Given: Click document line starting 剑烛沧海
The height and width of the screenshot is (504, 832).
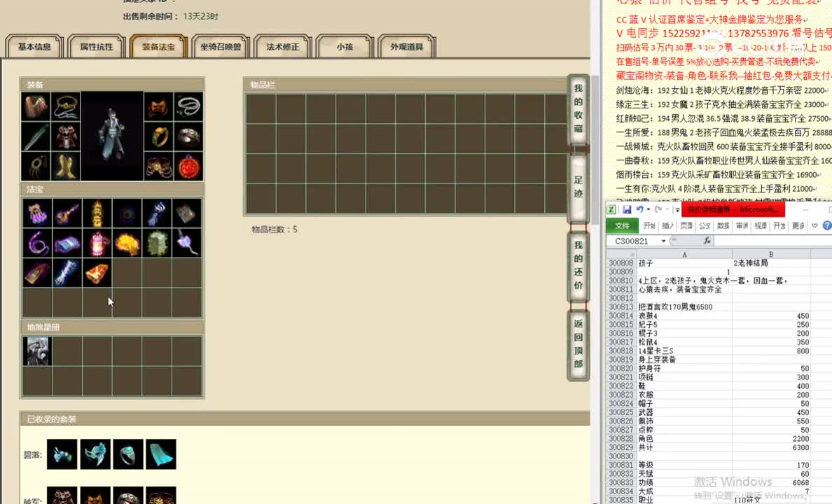Looking at the screenshot, I should (721, 91).
